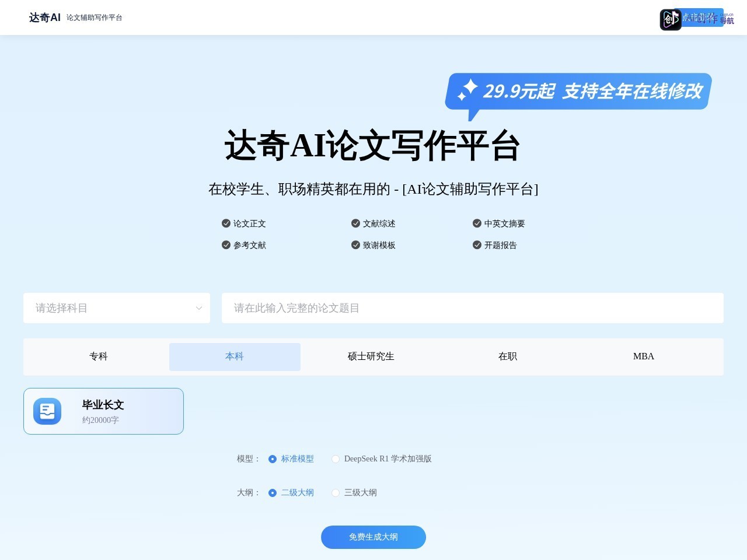Select the 二级大纲 outline option
The image size is (747, 560).
coord(291,493)
